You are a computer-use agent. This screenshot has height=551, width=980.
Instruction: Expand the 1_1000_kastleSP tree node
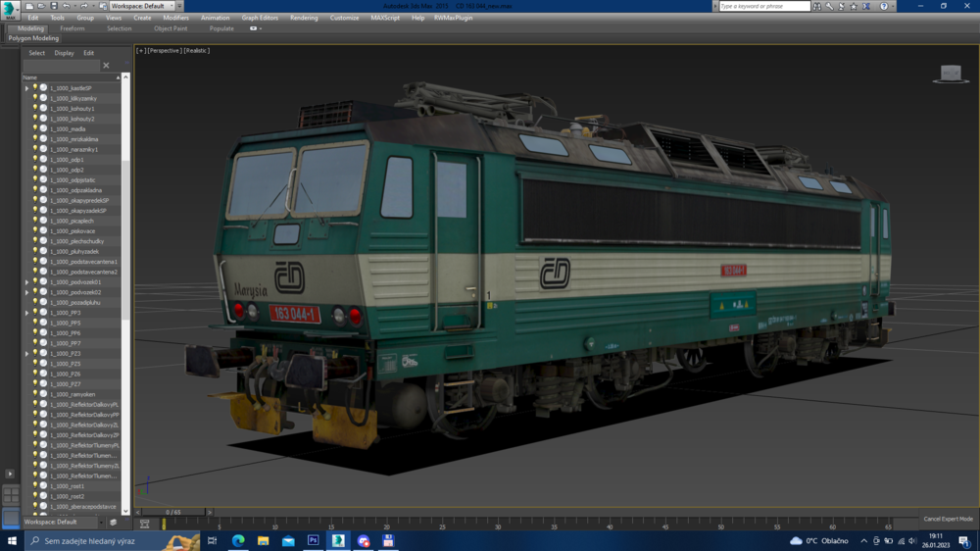pyautogui.click(x=26, y=88)
